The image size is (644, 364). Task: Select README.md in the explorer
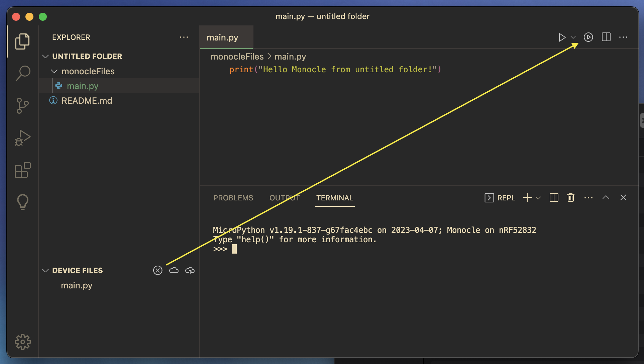click(87, 101)
